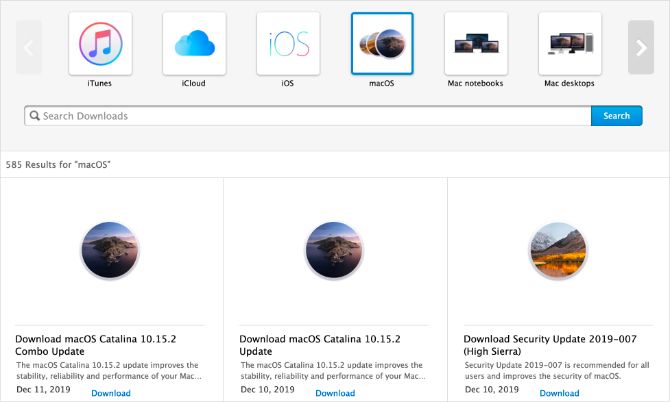Open the Mac notebooks category
Screen dimensions: 670x402
pyautogui.click(x=476, y=44)
